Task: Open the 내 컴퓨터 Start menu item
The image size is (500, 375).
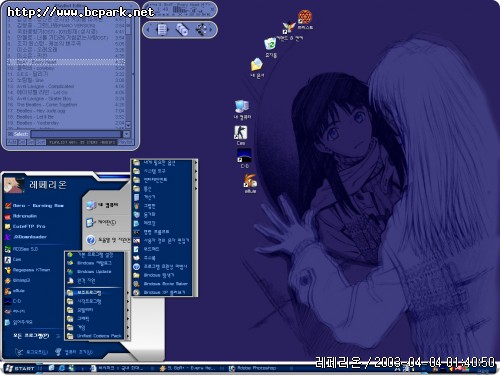Action: click(102, 205)
